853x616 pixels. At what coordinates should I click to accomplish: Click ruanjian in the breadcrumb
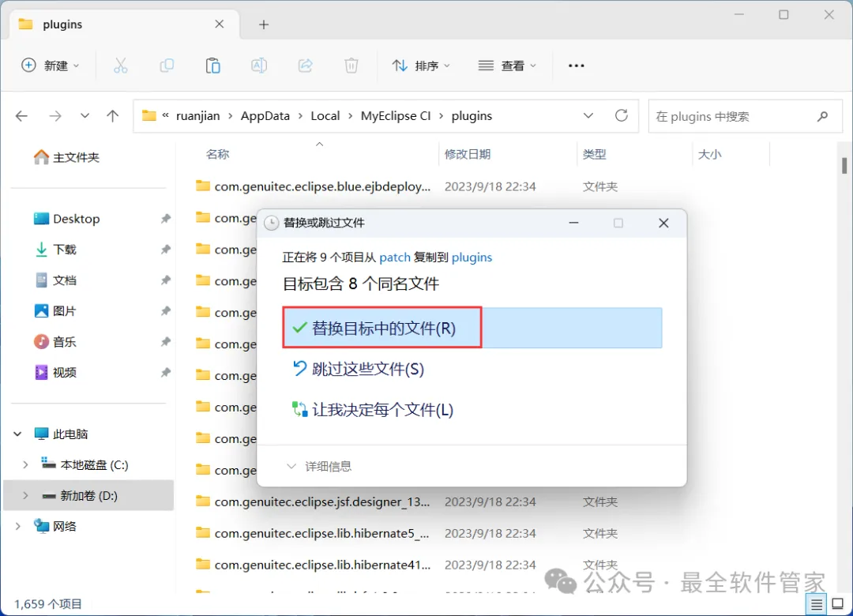(198, 116)
